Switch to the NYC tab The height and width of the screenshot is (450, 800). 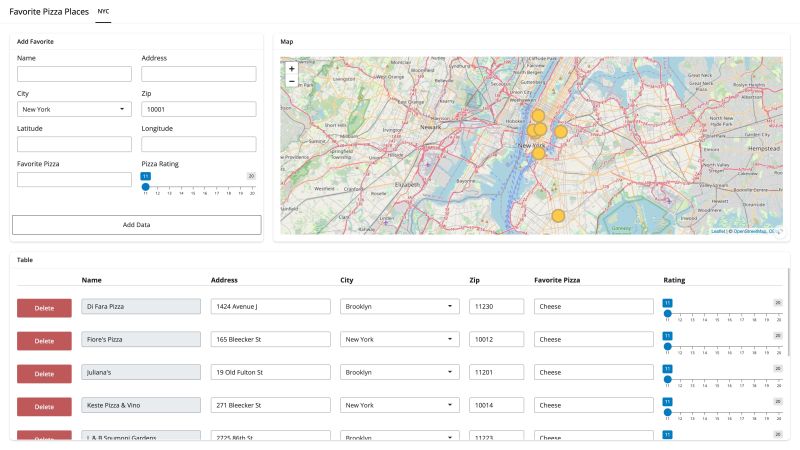pyautogui.click(x=103, y=11)
